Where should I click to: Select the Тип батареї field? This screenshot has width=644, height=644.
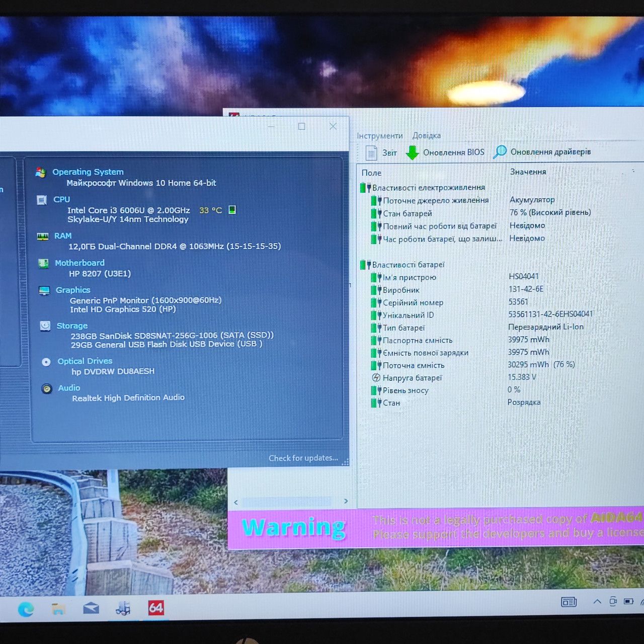[x=398, y=328]
